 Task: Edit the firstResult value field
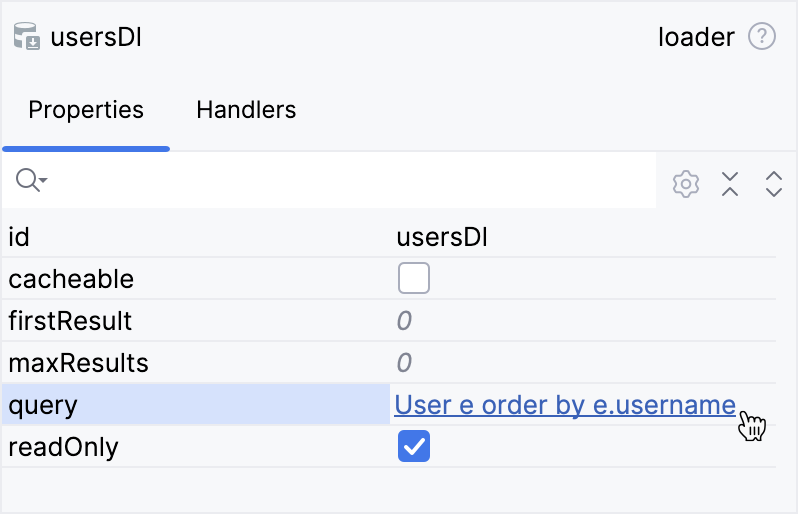580,321
